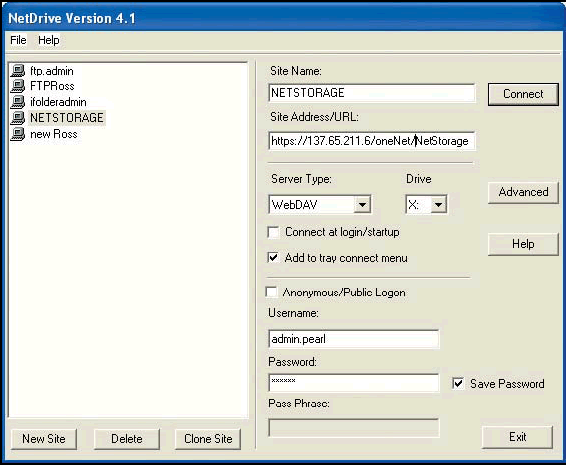566x465 pixels.
Task: Click the computer icon beside new Ross
Action: [x=18, y=134]
